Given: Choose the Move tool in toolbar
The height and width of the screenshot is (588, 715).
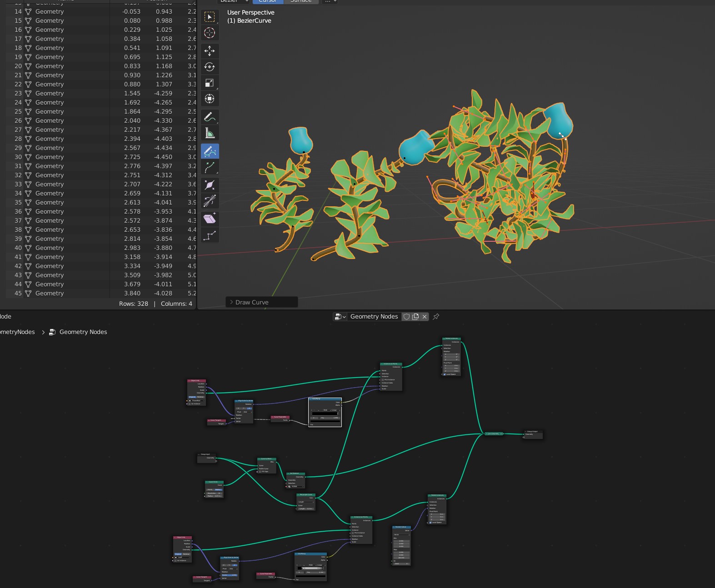Looking at the screenshot, I should click(210, 51).
